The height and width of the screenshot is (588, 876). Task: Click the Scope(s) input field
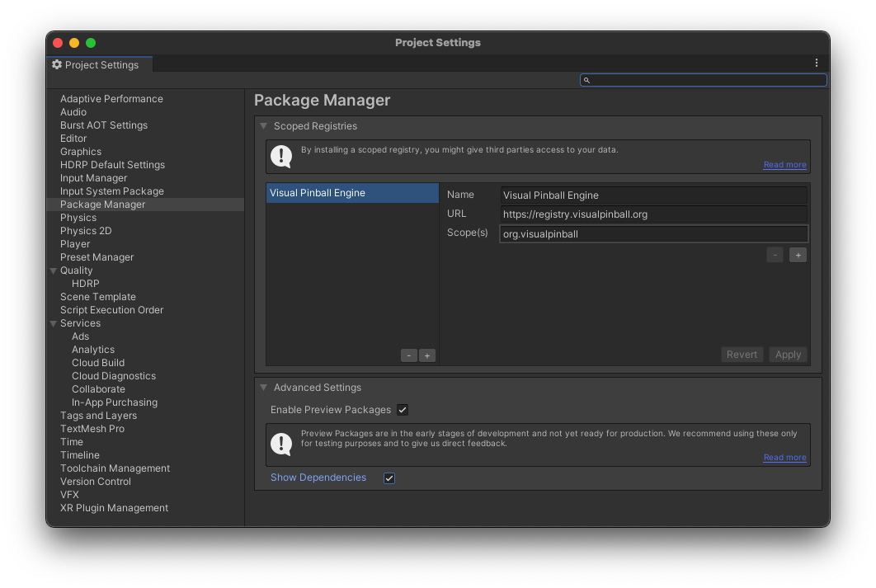(x=653, y=234)
